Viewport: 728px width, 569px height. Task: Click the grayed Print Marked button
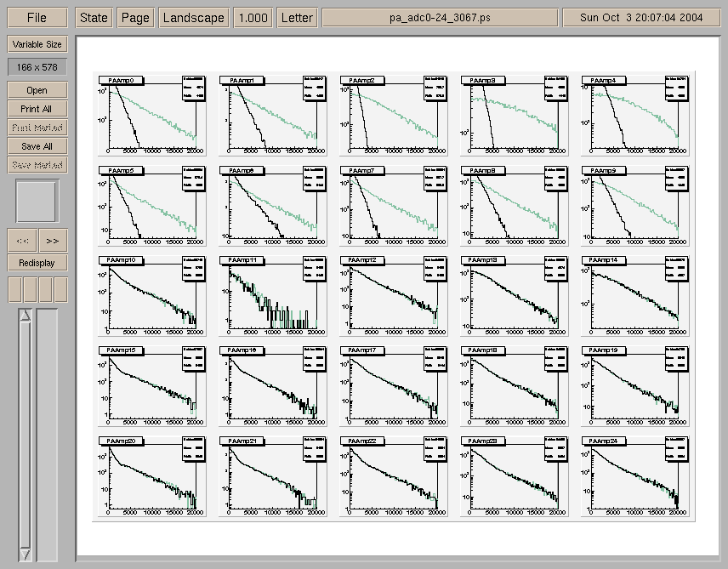tap(37, 128)
